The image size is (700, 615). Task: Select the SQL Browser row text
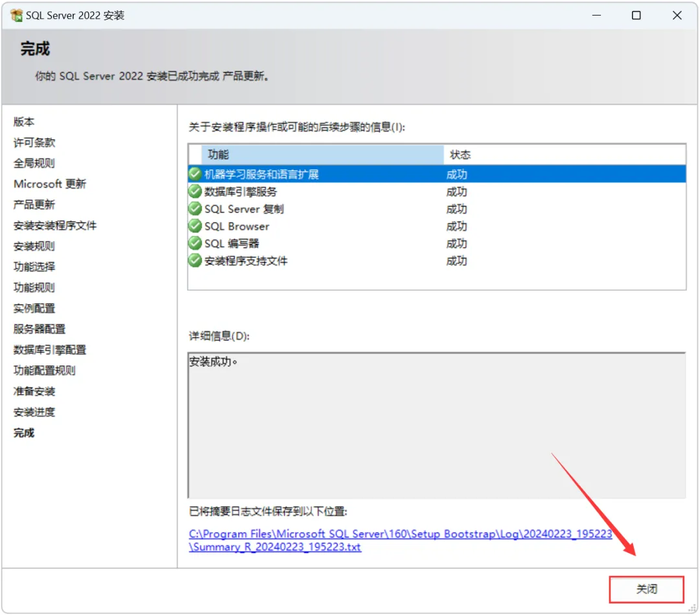click(237, 227)
